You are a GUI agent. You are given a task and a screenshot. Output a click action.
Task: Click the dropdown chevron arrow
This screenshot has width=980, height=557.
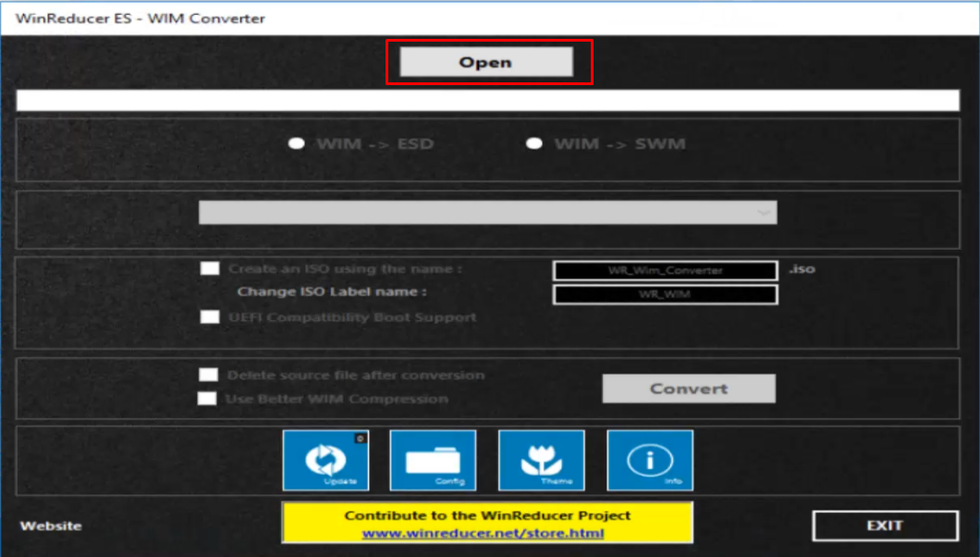click(x=764, y=212)
